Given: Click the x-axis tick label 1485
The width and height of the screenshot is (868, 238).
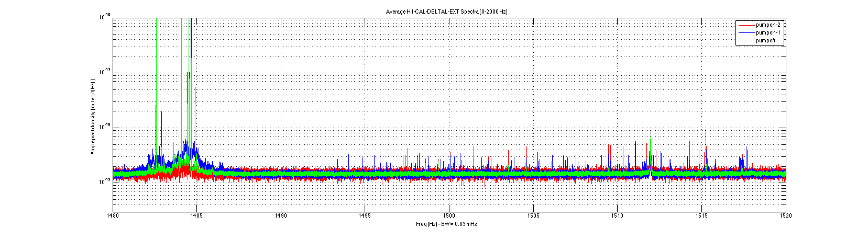Looking at the screenshot, I should (196, 215).
